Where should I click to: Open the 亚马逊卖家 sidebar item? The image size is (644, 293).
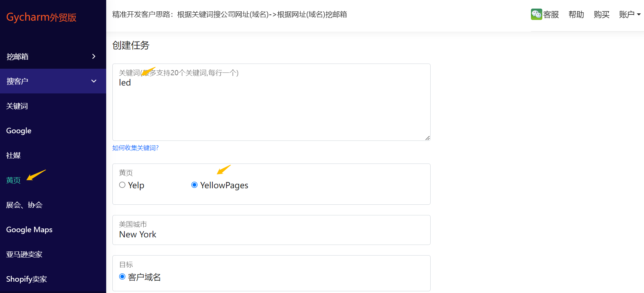[24, 255]
